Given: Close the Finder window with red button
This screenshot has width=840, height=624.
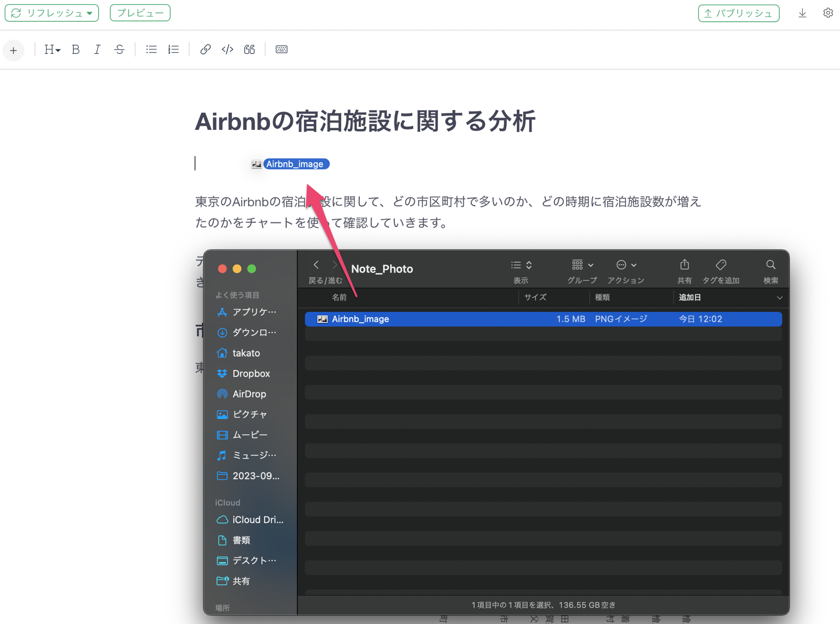Looking at the screenshot, I should pos(222,269).
